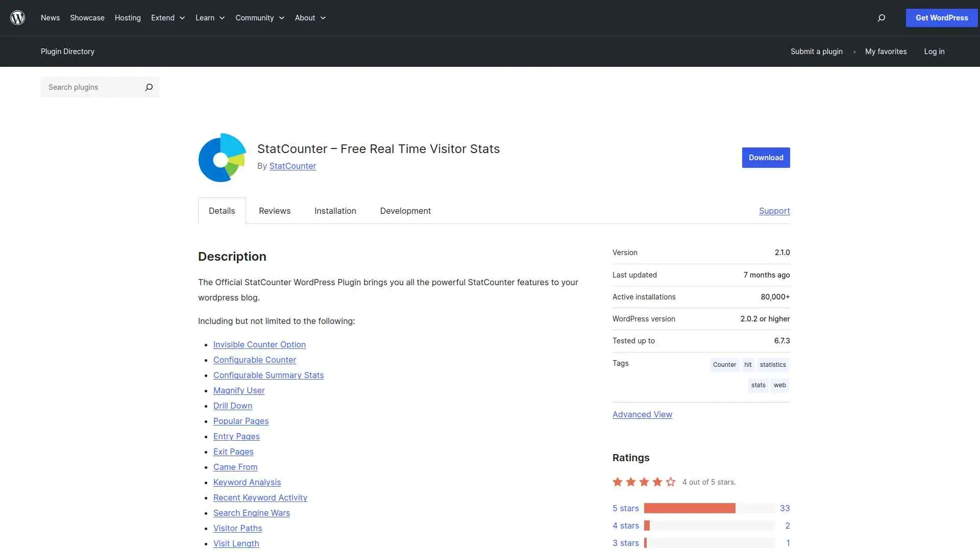Click the Search plugins input field
The height and width of the screenshot is (551, 980).
click(x=92, y=87)
